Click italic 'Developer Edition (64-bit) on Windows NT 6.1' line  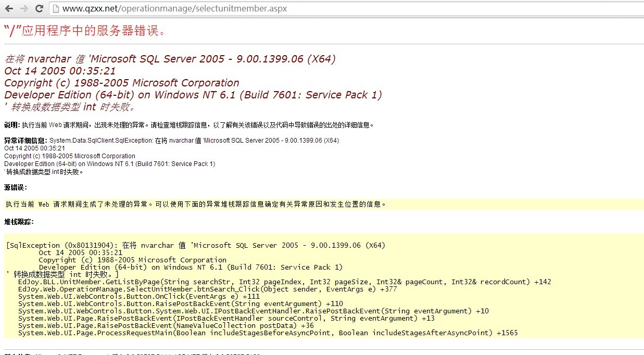(193, 95)
